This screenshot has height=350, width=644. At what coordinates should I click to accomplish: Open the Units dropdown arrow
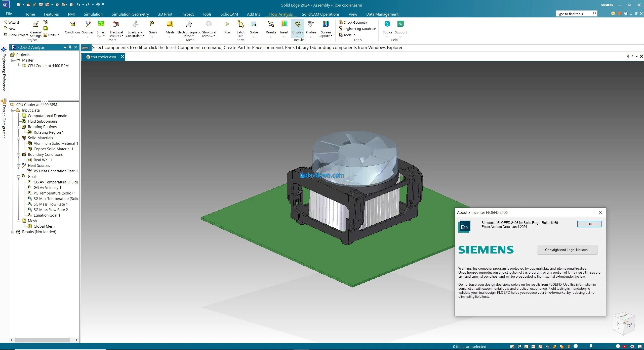(58, 35)
